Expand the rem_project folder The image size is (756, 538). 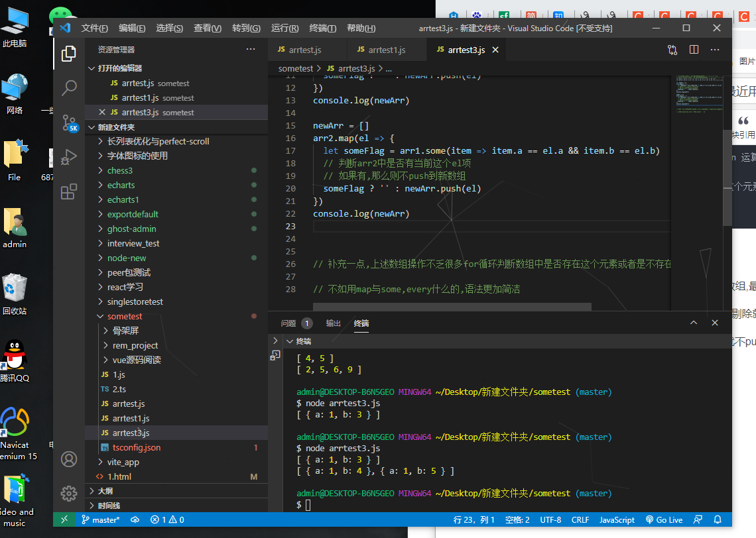coord(176,345)
